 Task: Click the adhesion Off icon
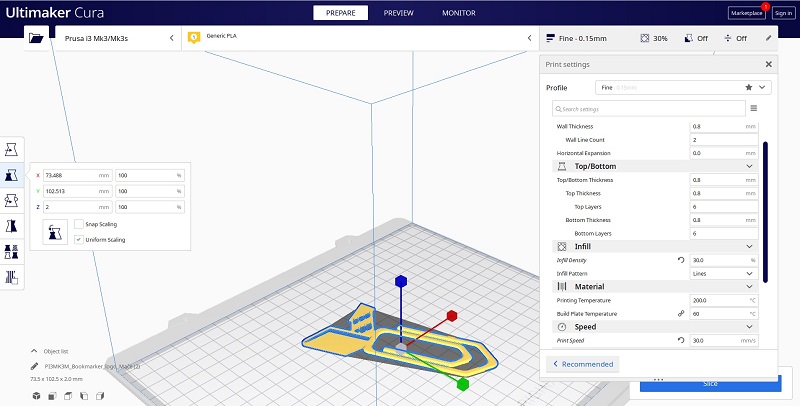728,38
